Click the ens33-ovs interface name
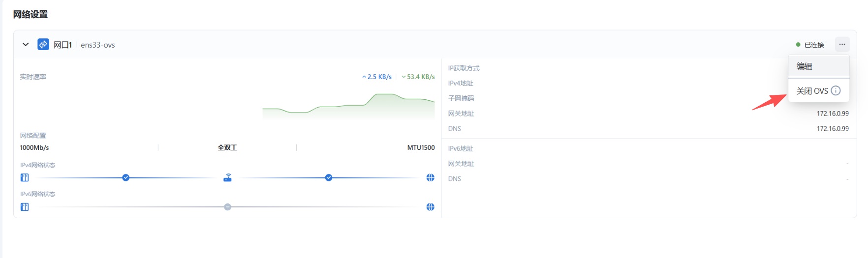Image resolution: width=868 pixels, height=258 pixels. (x=98, y=45)
